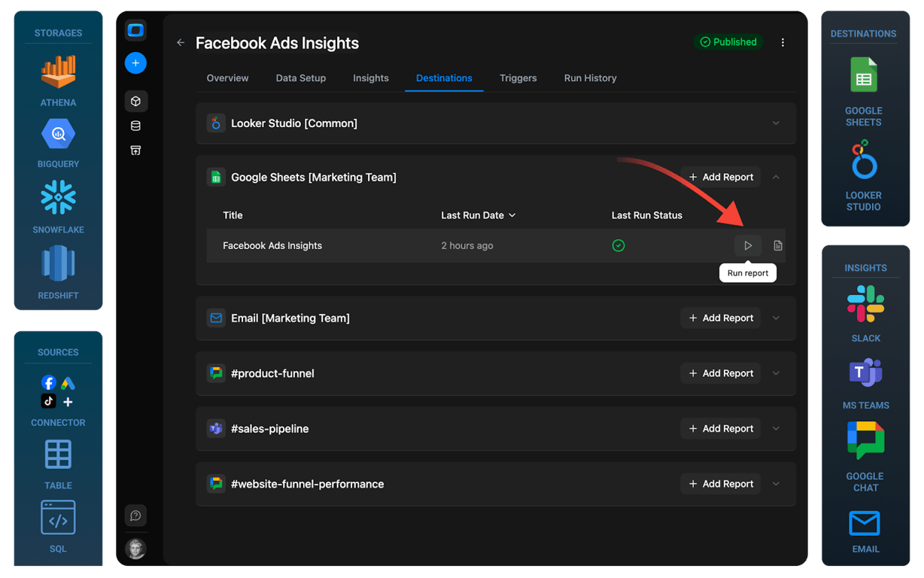Click the #product-funnel Google Chat icon

pyautogui.click(x=216, y=373)
